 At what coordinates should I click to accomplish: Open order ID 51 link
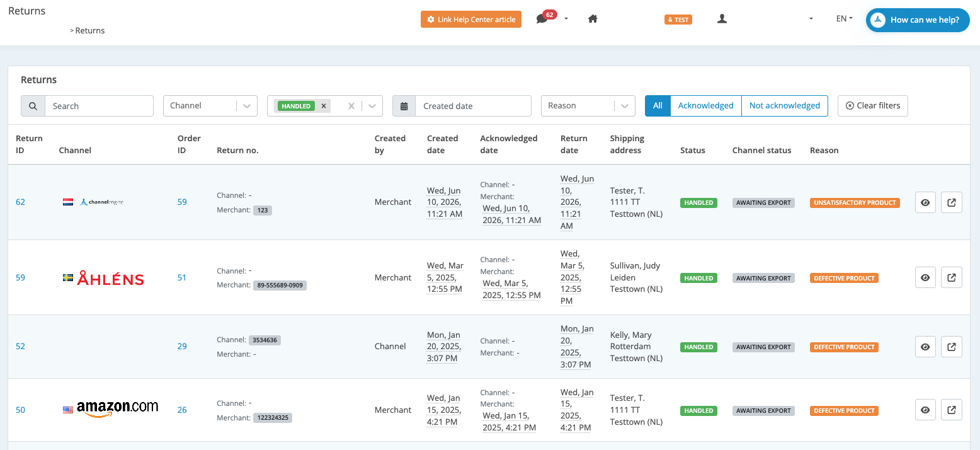[182, 277]
